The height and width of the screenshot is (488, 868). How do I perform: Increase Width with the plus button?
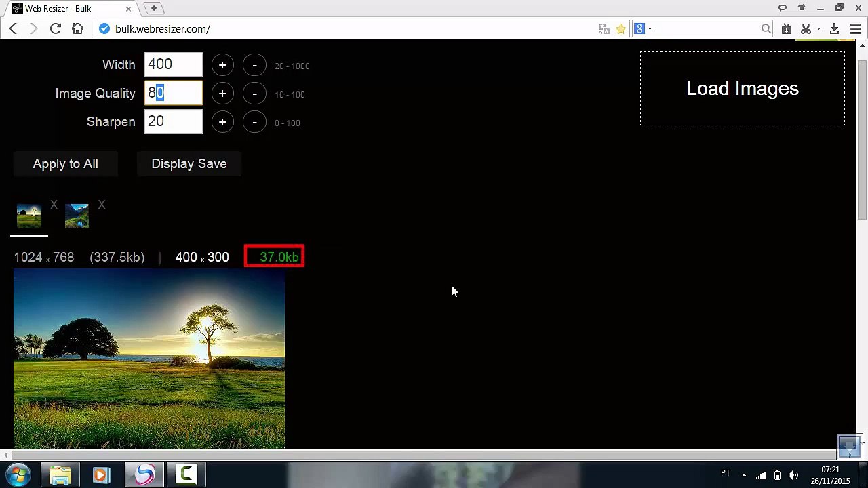click(x=222, y=65)
